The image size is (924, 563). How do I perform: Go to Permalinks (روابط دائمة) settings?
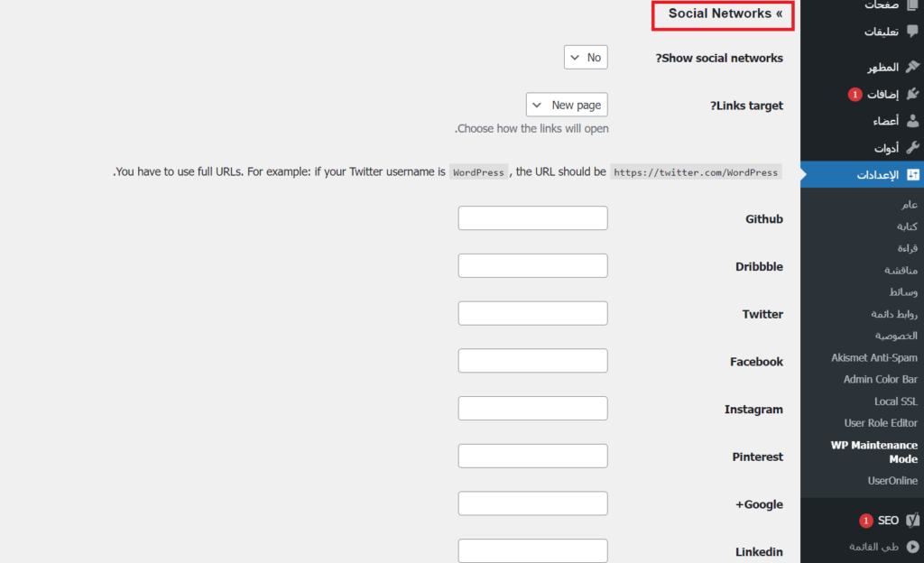pyautogui.click(x=894, y=314)
